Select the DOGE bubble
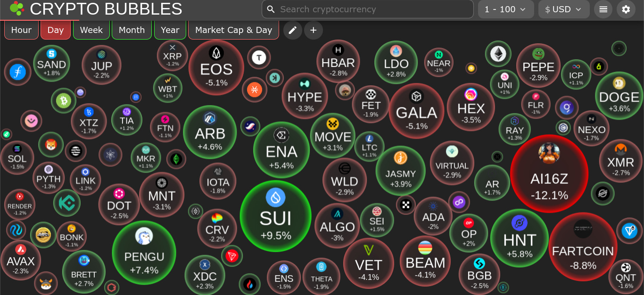Viewport: 644px width, 295px height. click(x=619, y=96)
